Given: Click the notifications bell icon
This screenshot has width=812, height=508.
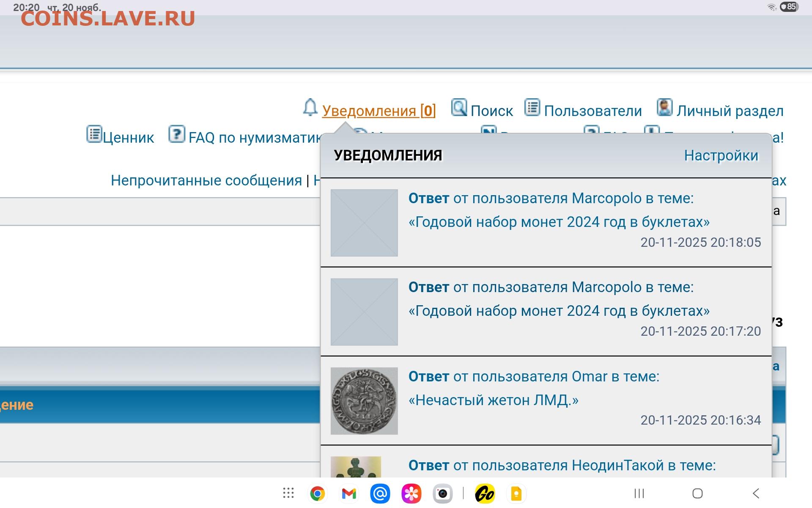Looking at the screenshot, I should (310, 108).
